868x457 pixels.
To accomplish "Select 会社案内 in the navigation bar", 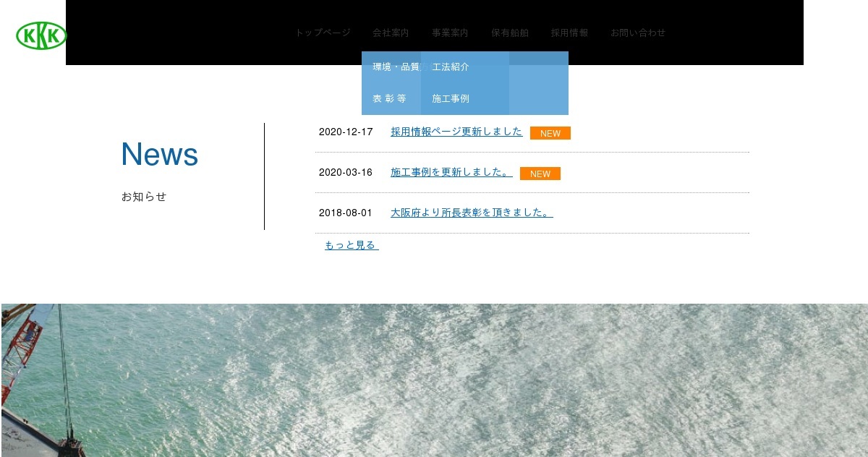I will (x=391, y=33).
